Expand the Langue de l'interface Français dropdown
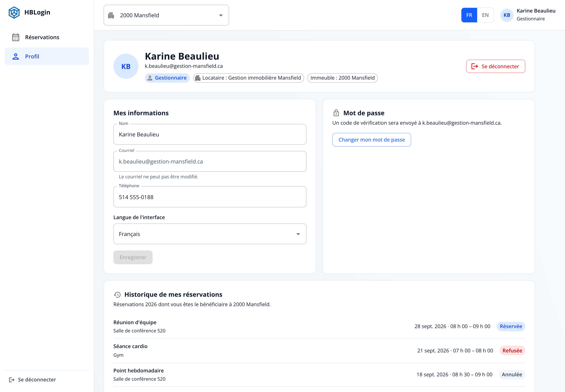The width and height of the screenshot is (565, 392). 210,234
